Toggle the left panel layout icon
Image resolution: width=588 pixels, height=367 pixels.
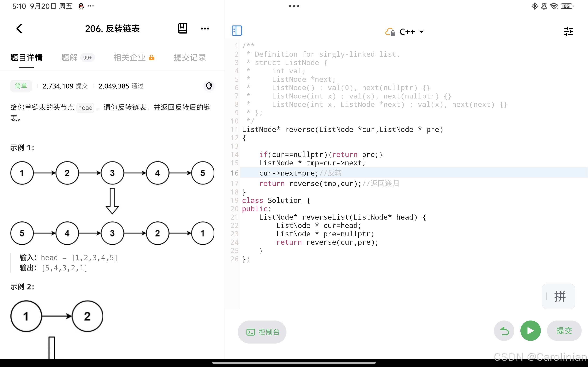coord(237,31)
